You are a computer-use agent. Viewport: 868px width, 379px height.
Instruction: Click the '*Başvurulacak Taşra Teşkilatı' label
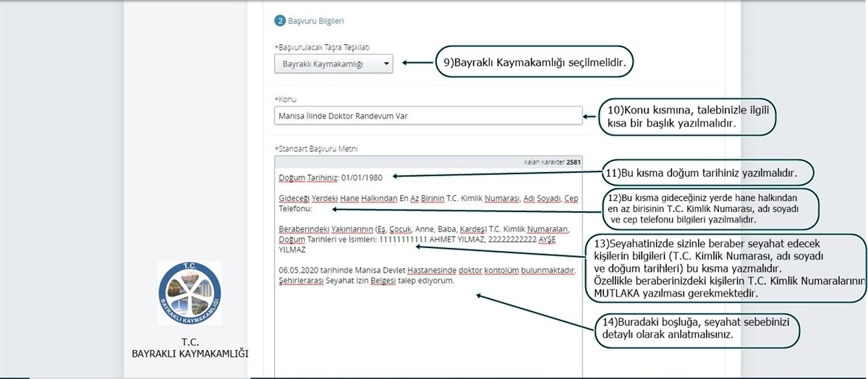point(322,47)
